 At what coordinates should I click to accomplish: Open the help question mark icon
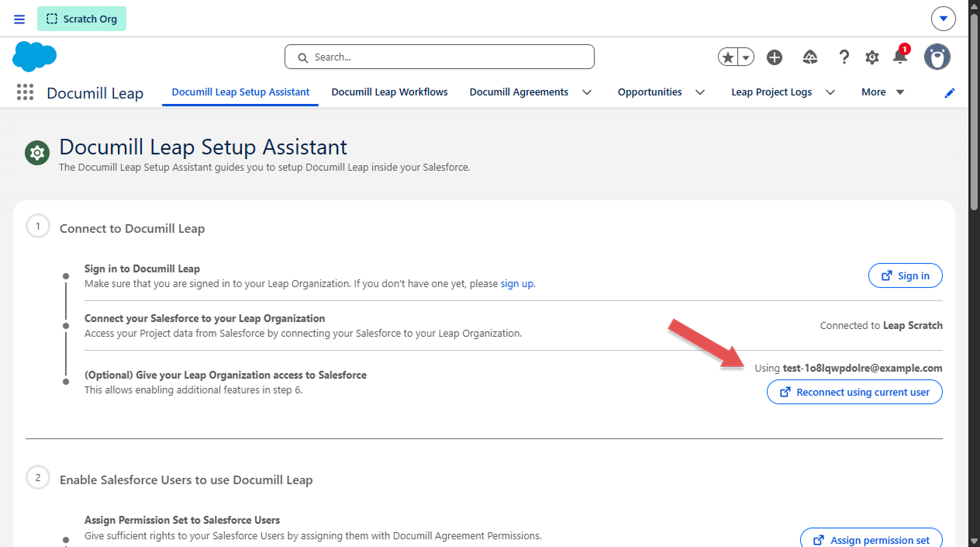point(844,57)
